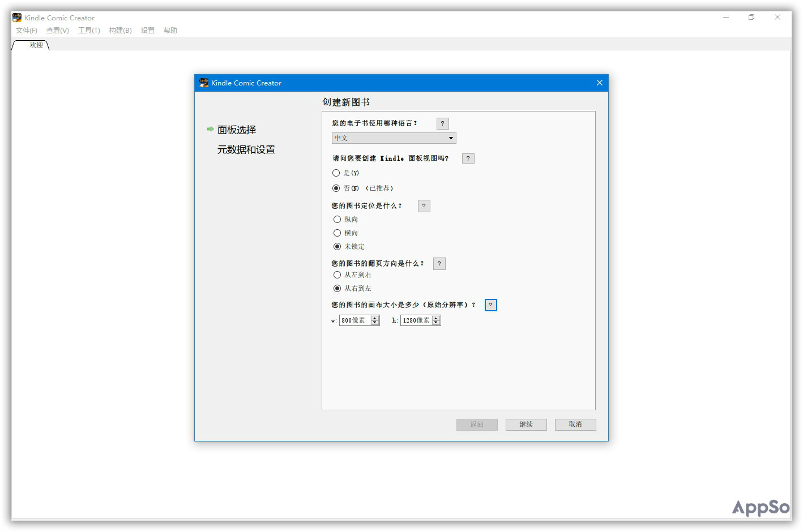The height and width of the screenshot is (532, 803).
Task: Click the Kindle Comic Creator taskbar title icon
Action: (x=16, y=17)
